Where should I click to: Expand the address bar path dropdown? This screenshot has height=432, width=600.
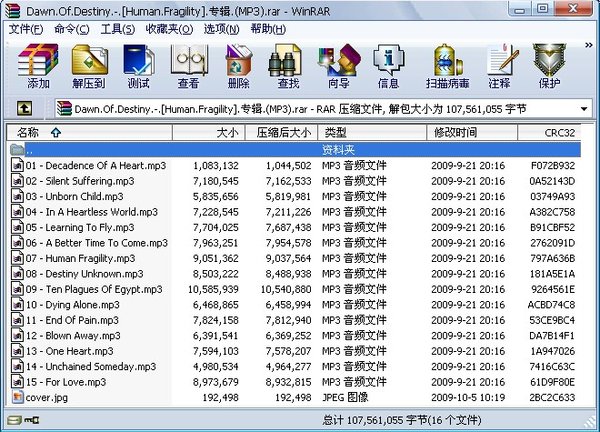(x=584, y=109)
